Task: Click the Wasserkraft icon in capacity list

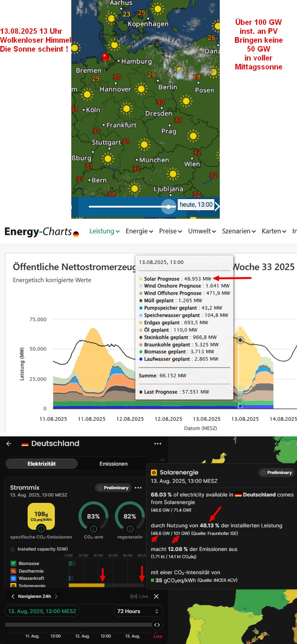Action: click(13, 578)
